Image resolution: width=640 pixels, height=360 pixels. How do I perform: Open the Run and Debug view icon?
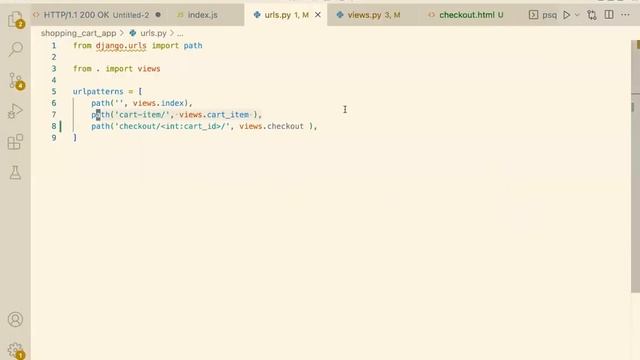(16, 111)
